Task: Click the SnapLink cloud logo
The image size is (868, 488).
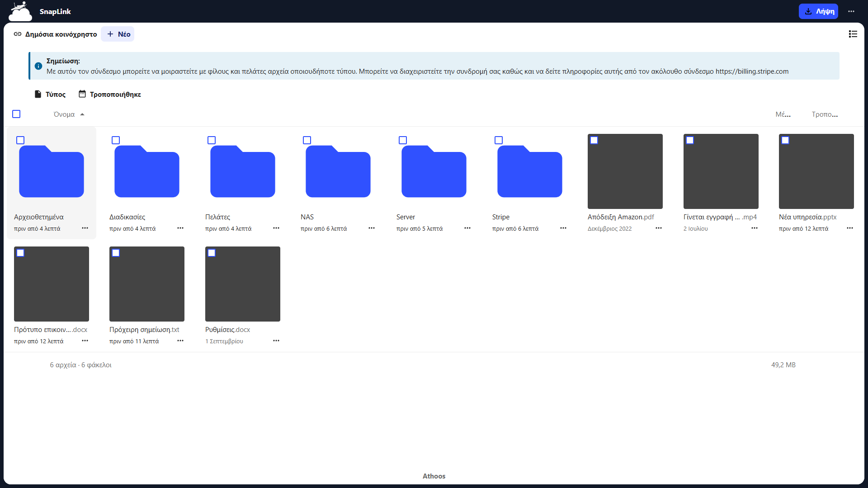Action: pyautogui.click(x=19, y=11)
